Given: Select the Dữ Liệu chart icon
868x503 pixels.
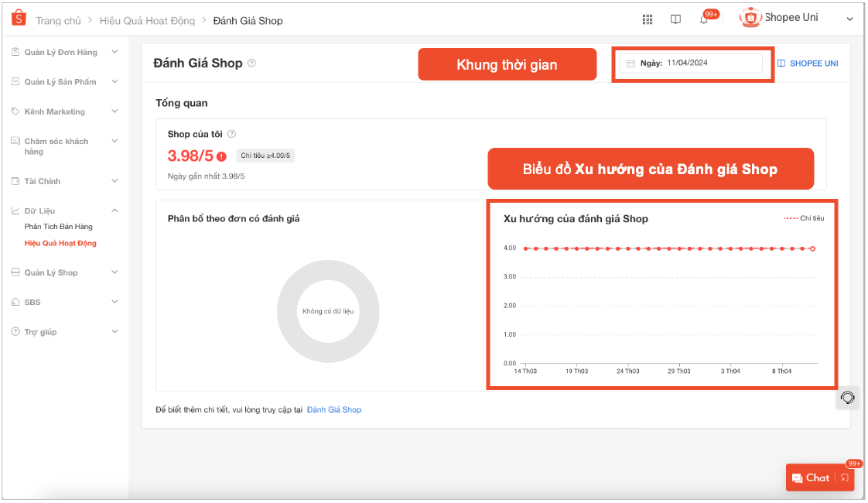Looking at the screenshot, I should (15, 210).
